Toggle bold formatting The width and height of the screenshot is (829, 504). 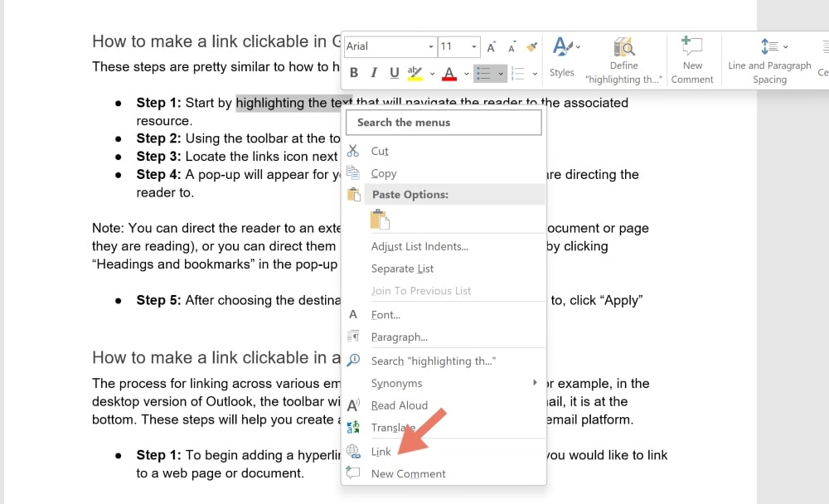point(354,73)
